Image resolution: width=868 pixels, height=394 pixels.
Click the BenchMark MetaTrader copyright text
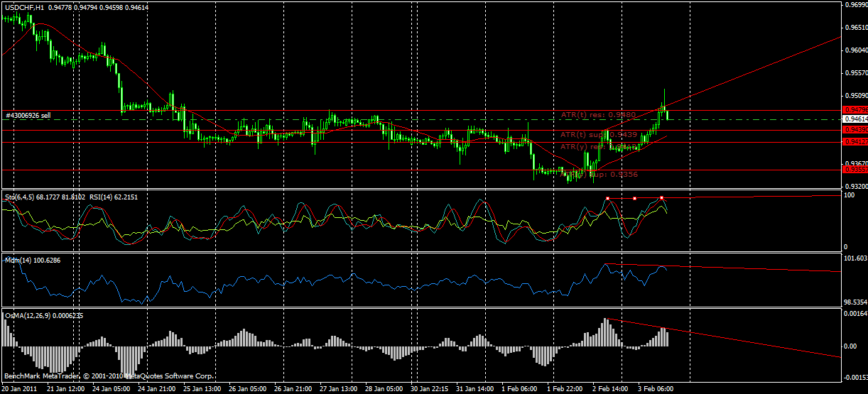pos(108,376)
